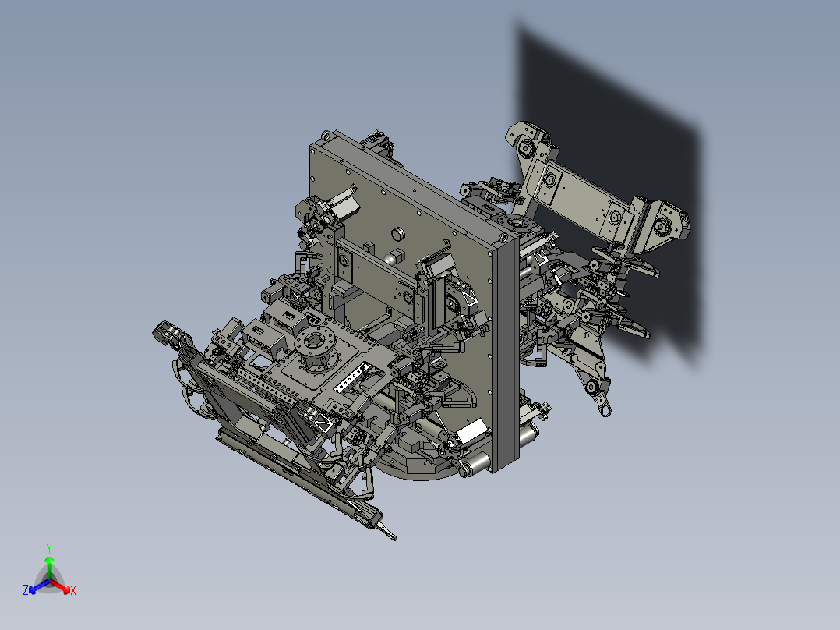
Task: Click the orientation triad origin sphere
Action: click(x=49, y=581)
